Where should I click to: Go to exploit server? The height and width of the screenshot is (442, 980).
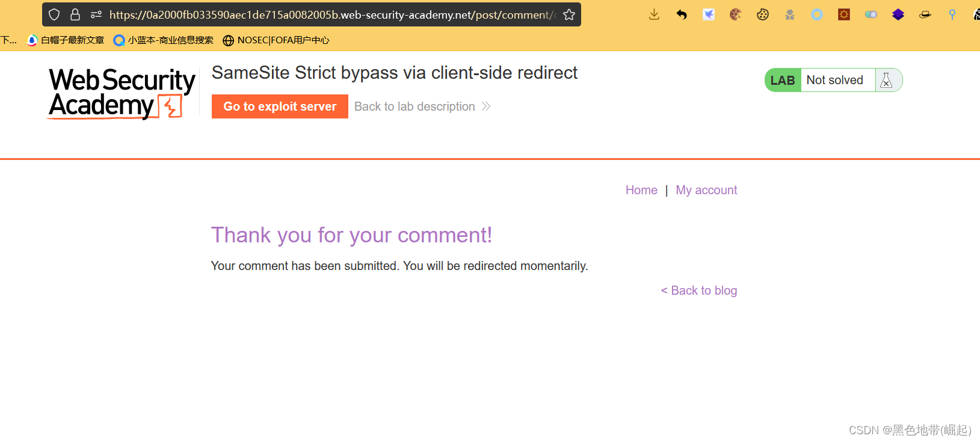(x=280, y=106)
